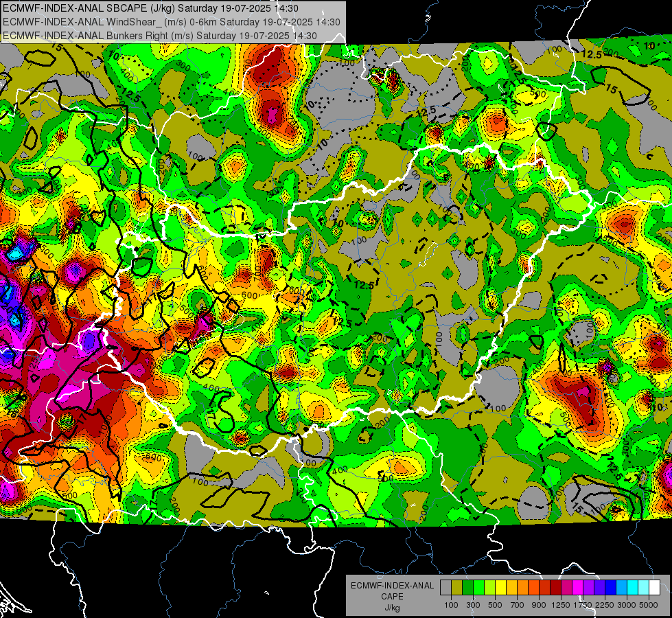Click the J/kg unit label in legend
The height and width of the screenshot is (618, 672).
pyautogui.click(x=392, y=608)
